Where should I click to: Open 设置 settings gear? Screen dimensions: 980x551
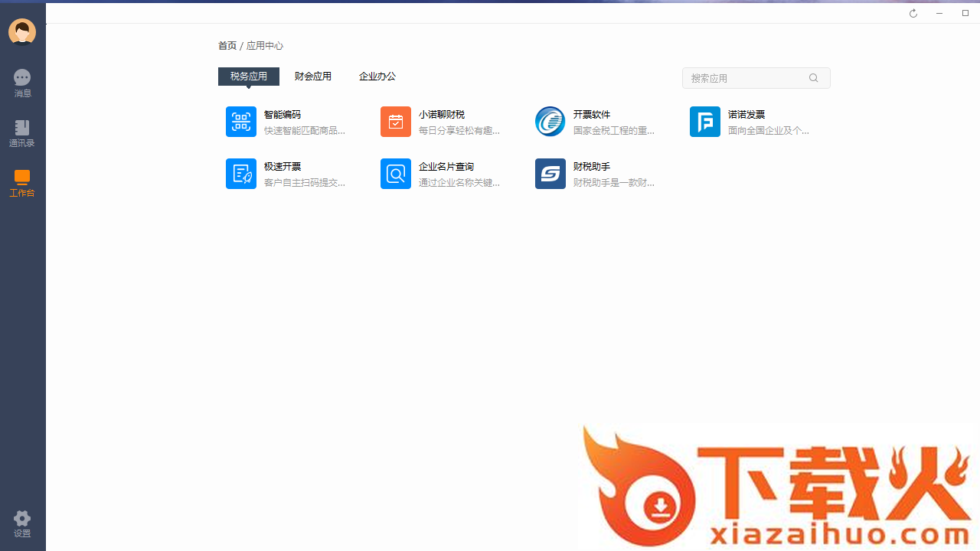click(x=22, y=524)
